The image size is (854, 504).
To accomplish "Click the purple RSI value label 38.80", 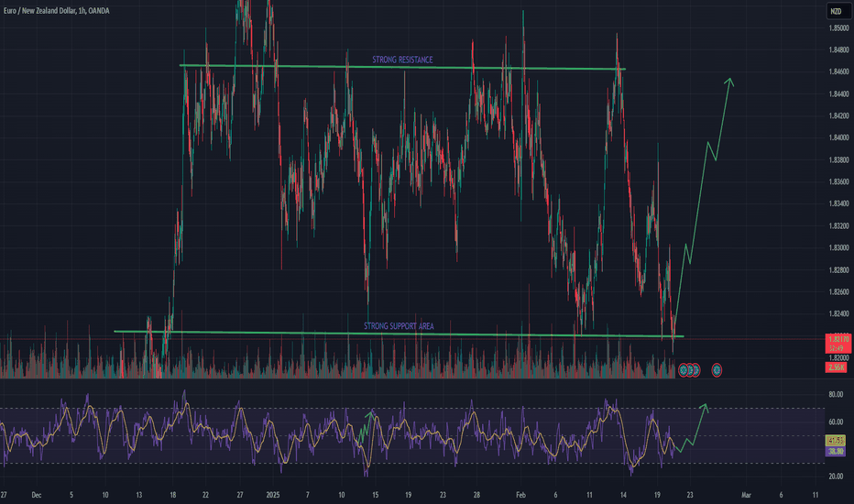I will pyautogui.click(x=836, y=451).
